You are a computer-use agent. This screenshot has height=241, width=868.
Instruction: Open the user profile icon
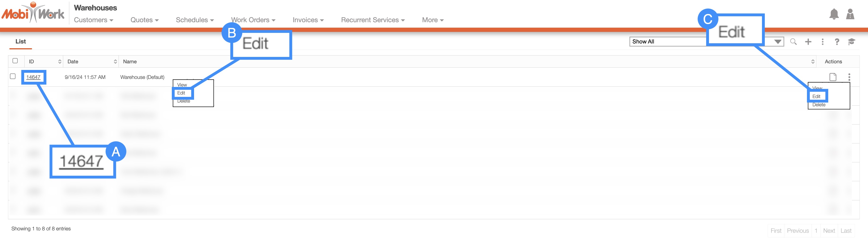(850, 14)
